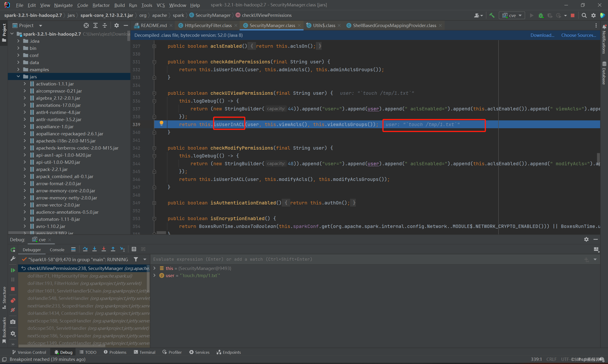Click the Force Step Into red arrow

[x=104, y=249]
